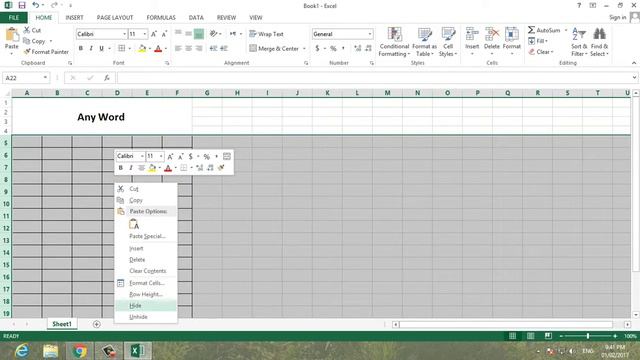Click the Insert cells icon

click(472, 35)
